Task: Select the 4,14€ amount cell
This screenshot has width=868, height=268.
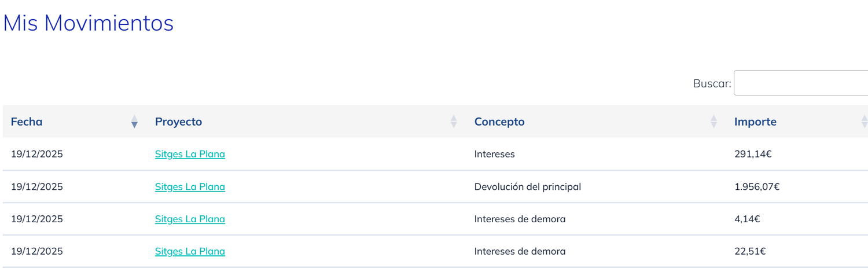Action: [x=747, y=219]
